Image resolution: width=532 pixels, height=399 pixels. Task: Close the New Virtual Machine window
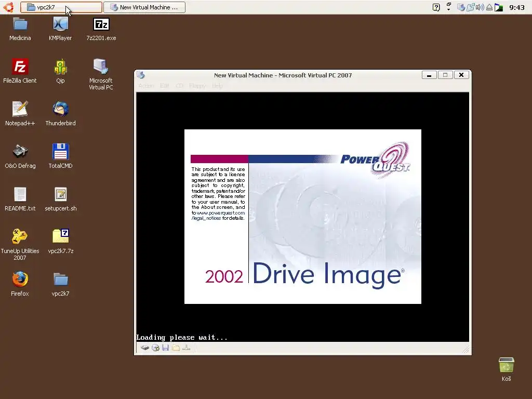tap(461, 75)
